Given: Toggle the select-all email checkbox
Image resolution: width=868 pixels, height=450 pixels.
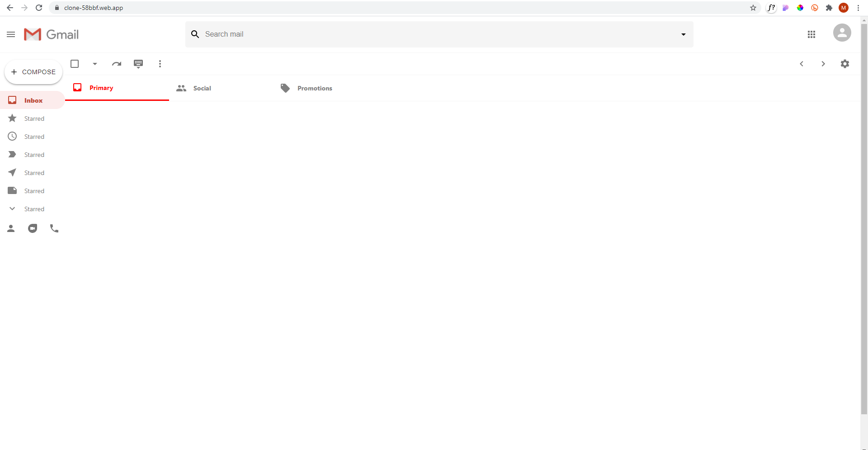Looking at the screenshot, I should (75, 64).
